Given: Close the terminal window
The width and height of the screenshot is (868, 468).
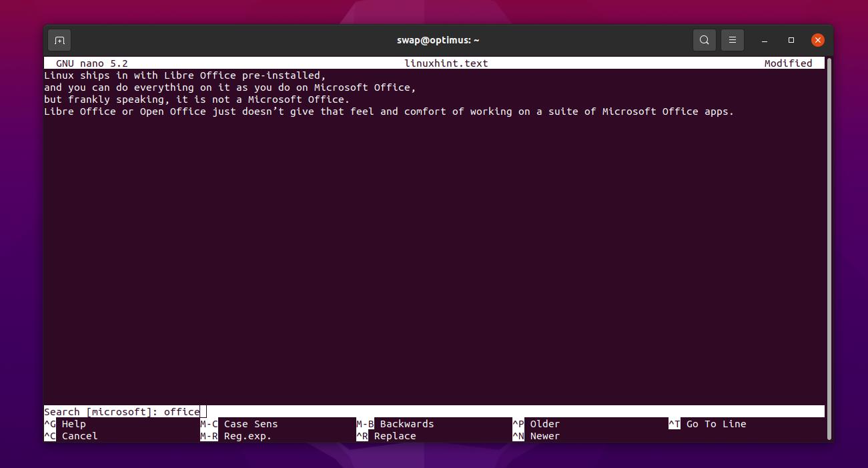Looking at the screenshot, I should tap(817, 40).
